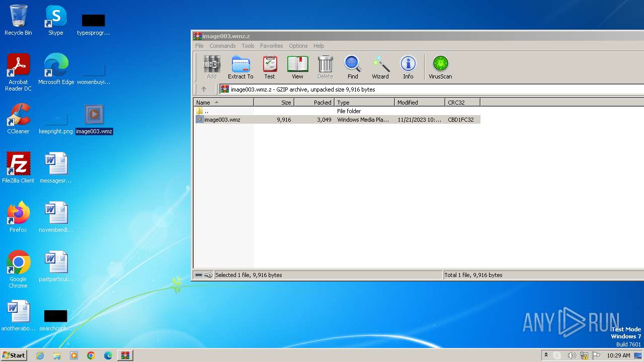Sort by the Type column header
This screenshot has height=362, width=644.
coord(364,102)
